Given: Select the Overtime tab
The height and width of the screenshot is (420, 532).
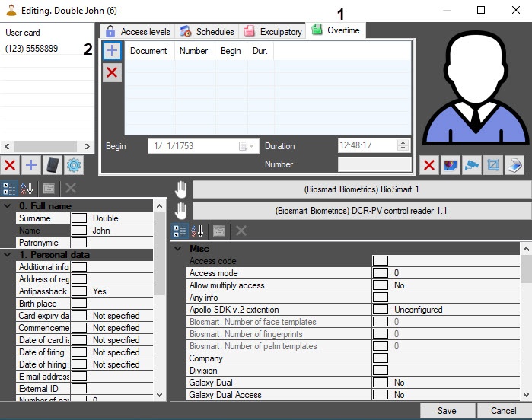Looking at the screenshot, I should pyautogui.click(x=336, y=30).
